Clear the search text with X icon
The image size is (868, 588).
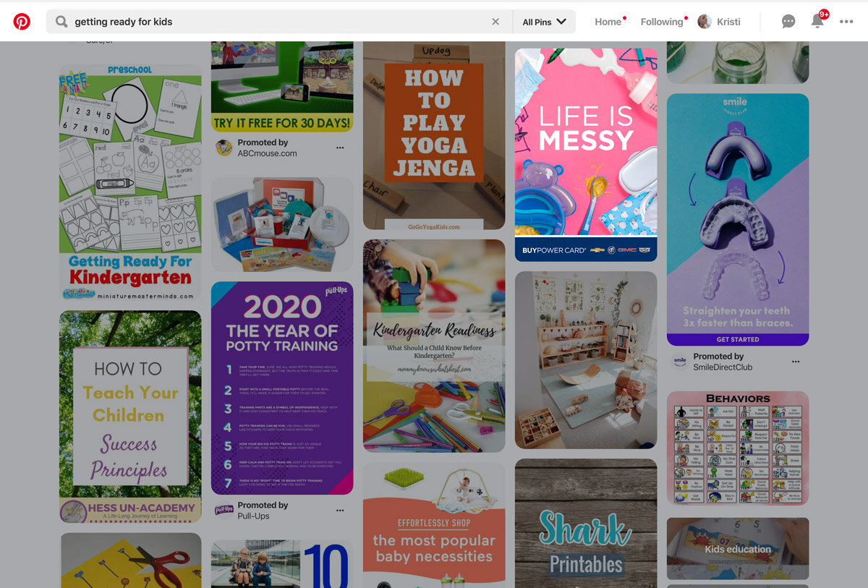tap(495, 22)
